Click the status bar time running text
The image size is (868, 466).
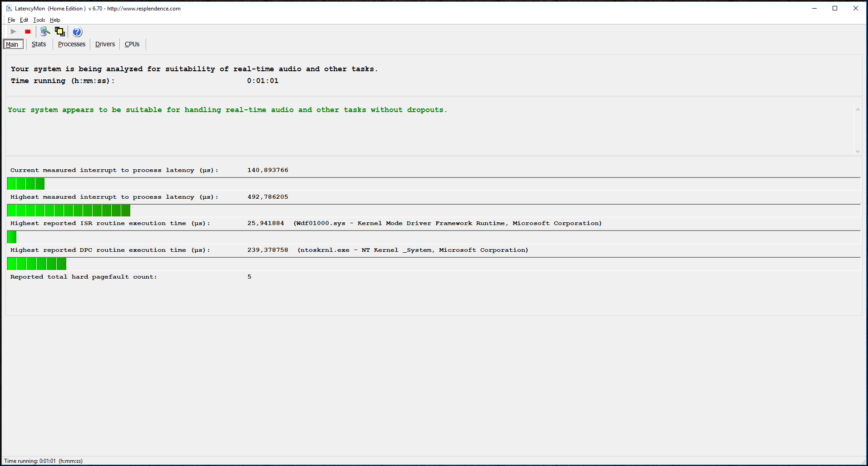(43, 461)
